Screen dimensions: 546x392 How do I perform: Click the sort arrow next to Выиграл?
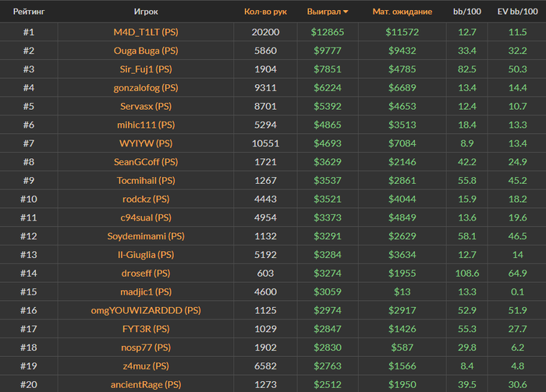[x=346, y=12]
